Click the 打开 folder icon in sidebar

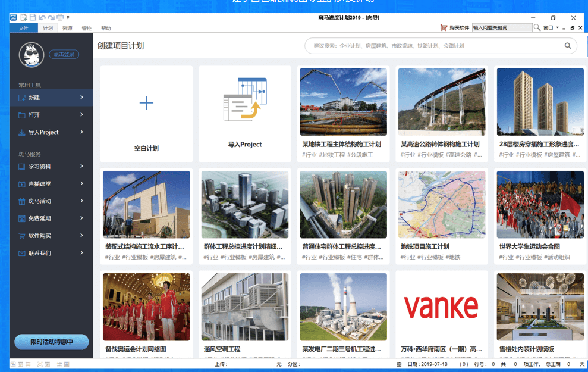22,115
